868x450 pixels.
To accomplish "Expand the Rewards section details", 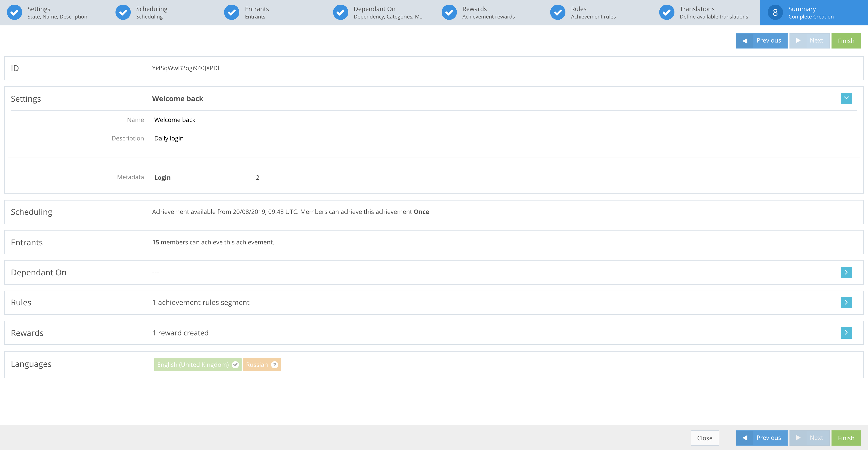I will tap(846, 333).
